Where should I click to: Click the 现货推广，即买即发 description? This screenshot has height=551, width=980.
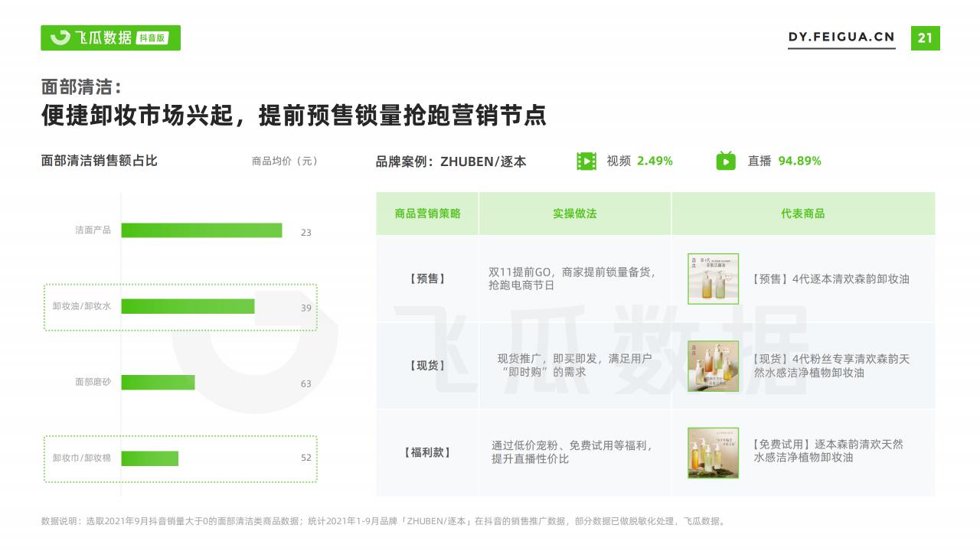click(575, 365)
